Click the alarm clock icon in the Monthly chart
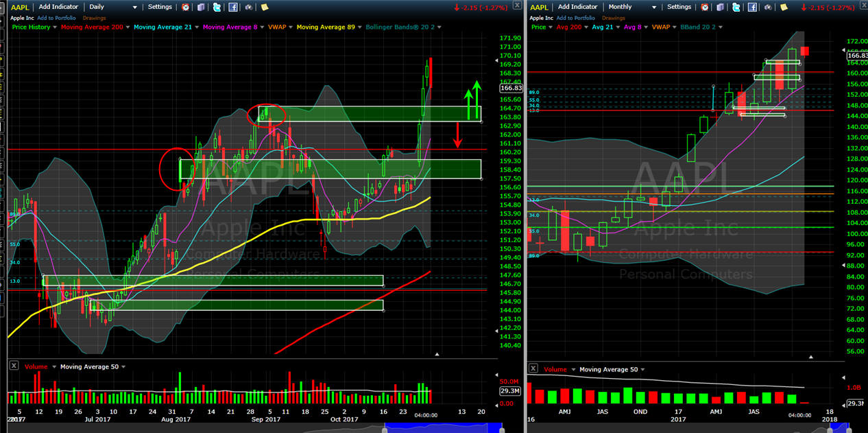 [x=705, y=7]
